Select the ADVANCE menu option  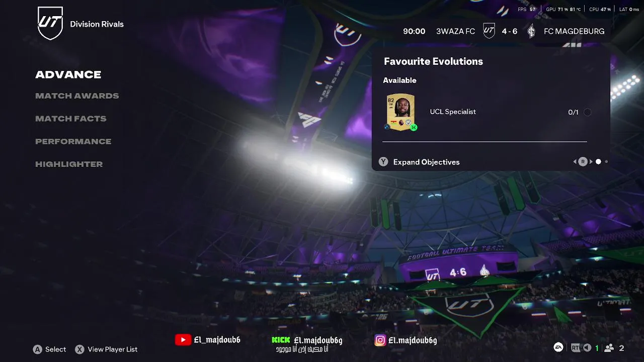point(68,74)
